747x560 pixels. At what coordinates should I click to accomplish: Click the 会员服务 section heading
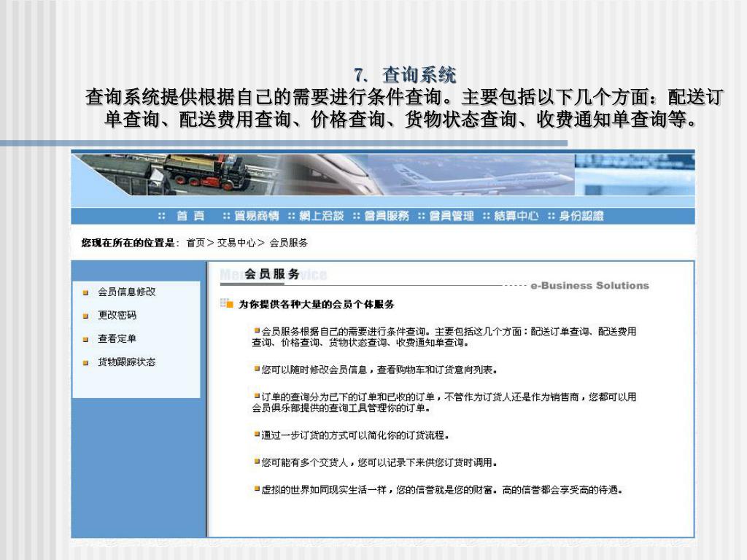pos(272,274)
